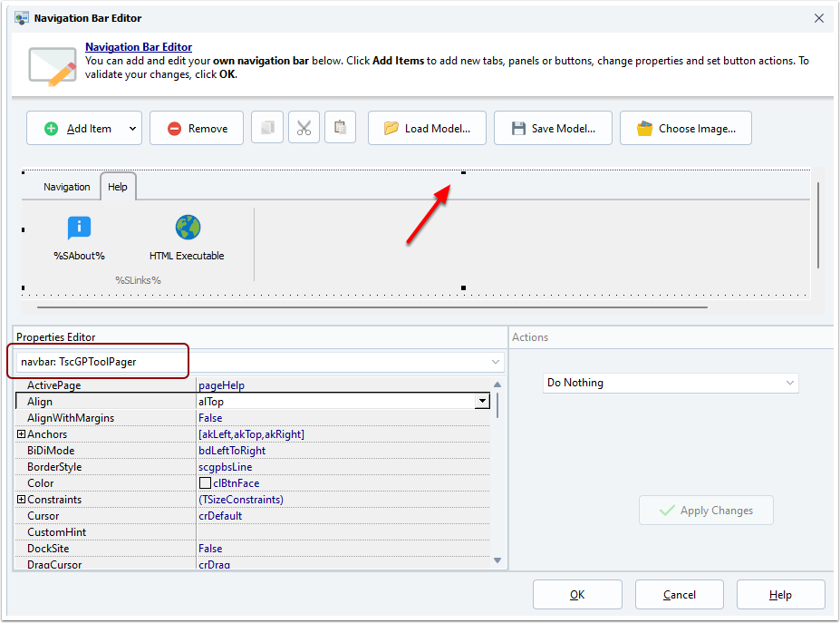Click the HTML Executable globe icon

(x=188, y=228)
